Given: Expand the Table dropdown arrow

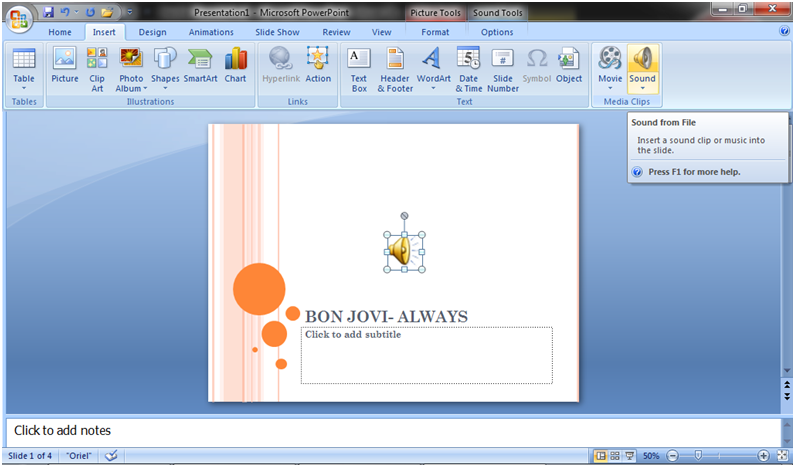Looking at the screenshot, I should [24, 88].
